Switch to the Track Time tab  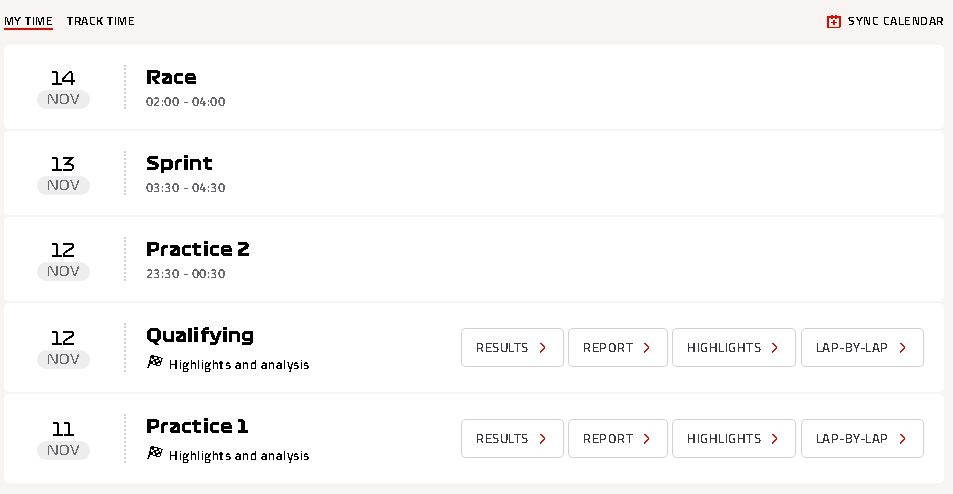[100, 21]
